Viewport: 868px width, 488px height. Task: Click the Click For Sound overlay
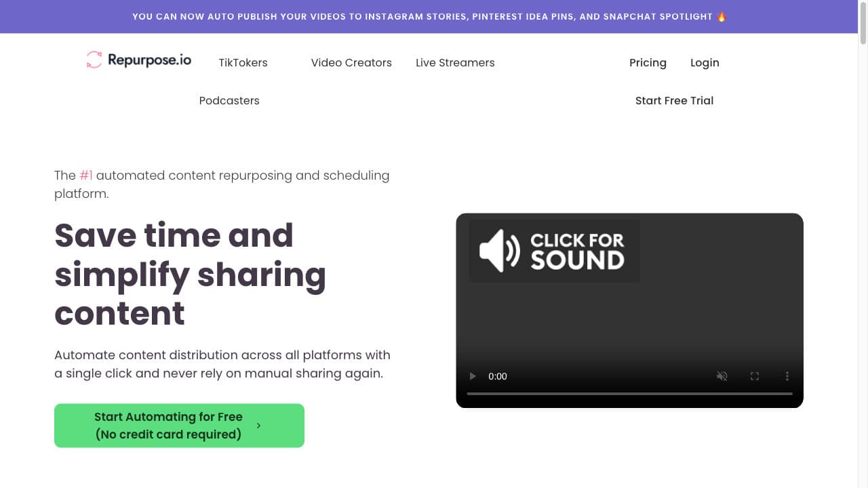point(554,251)
